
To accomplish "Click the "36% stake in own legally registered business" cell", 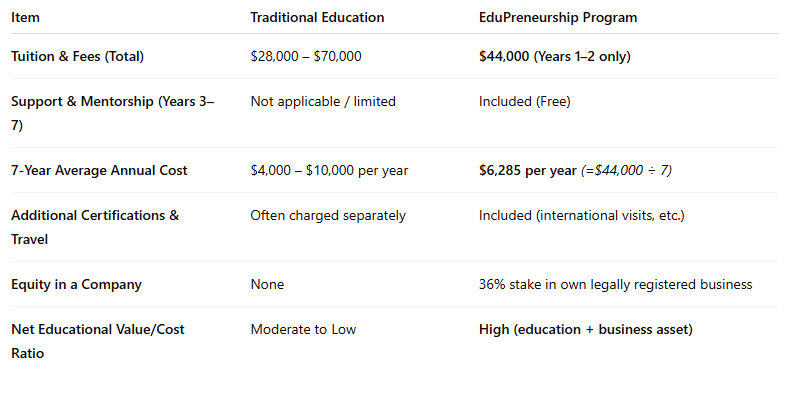I will coord(615,284).
